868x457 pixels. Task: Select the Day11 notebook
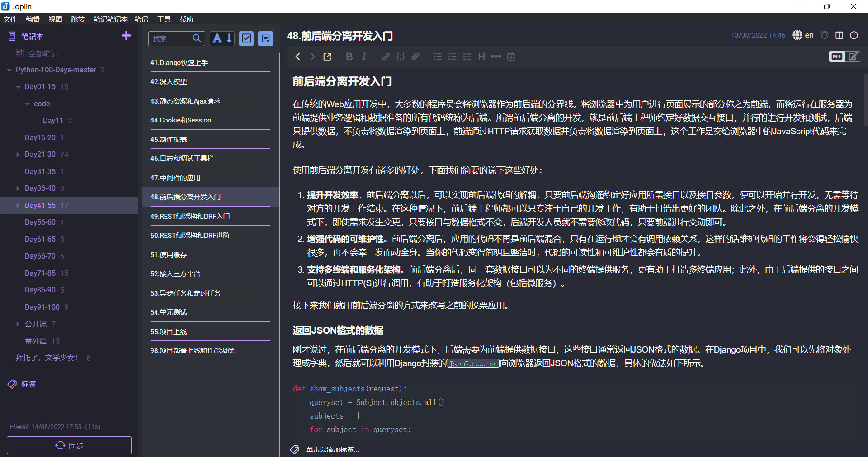53,120
